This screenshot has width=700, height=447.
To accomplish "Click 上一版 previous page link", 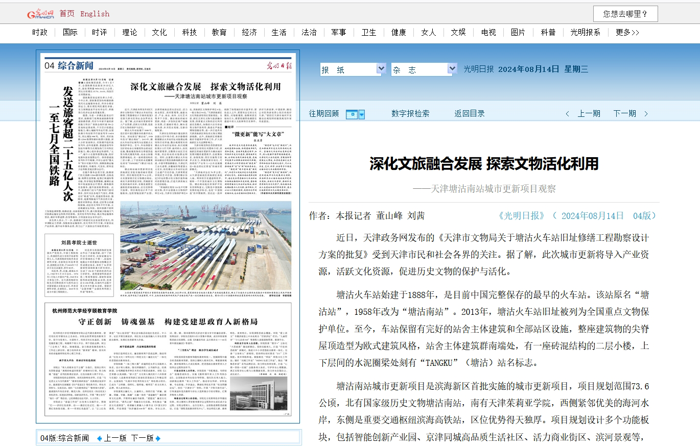I will tap(115, 438).
